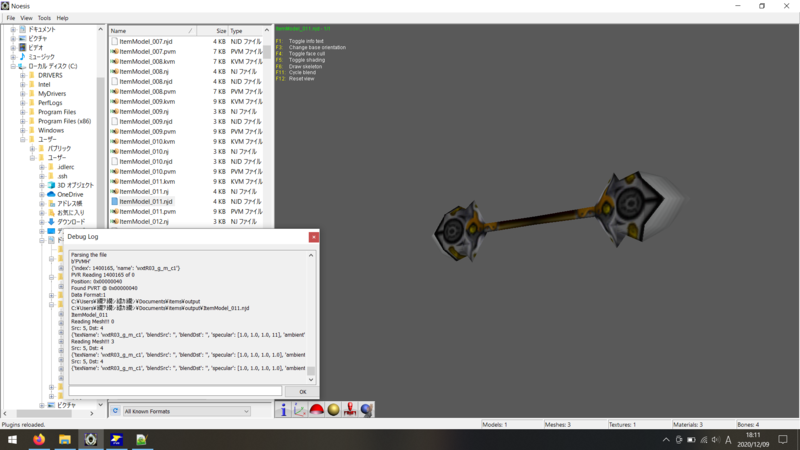Click the file icon of ItemModel_007.pvm
Image resolution: width=800 pixels, height=450 pixels.
(x=115, y=52)
